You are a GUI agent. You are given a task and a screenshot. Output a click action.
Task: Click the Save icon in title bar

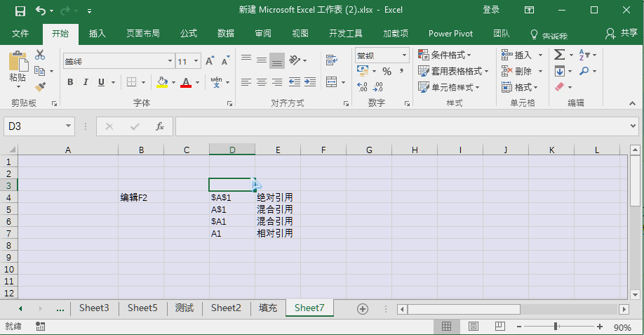tap(20, 11)
